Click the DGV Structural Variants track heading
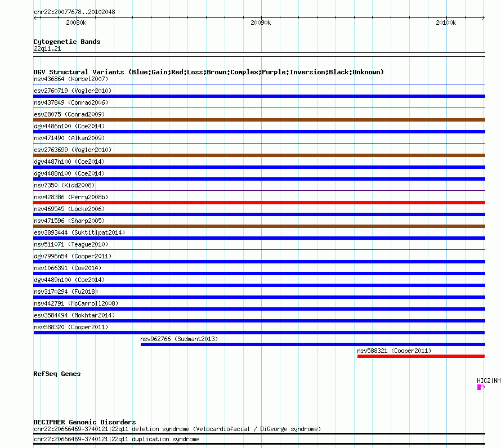Image resolution: width=501 pixels, height=448 pixels. (209, 72)
